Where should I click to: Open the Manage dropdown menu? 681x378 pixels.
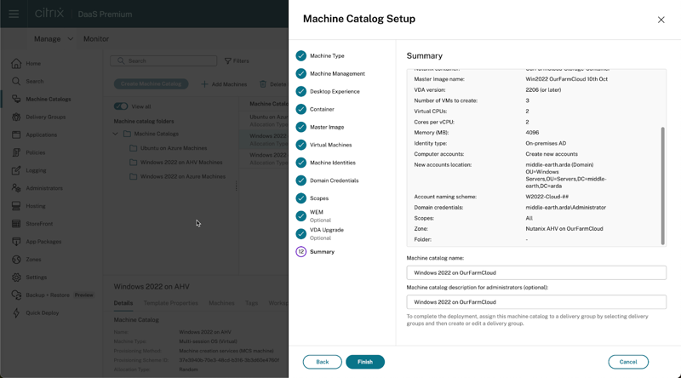coord(53,39)
